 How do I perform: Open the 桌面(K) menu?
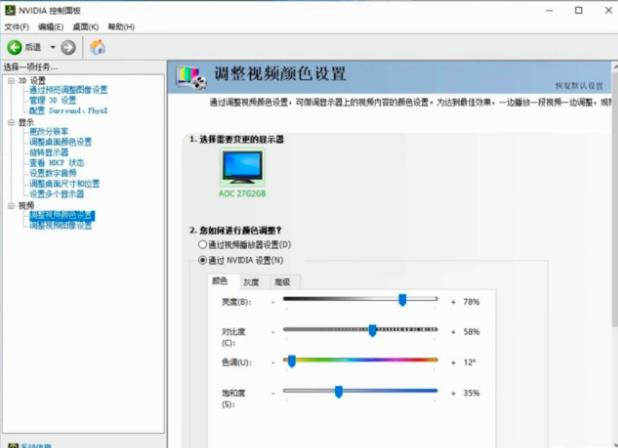[86, 27]
